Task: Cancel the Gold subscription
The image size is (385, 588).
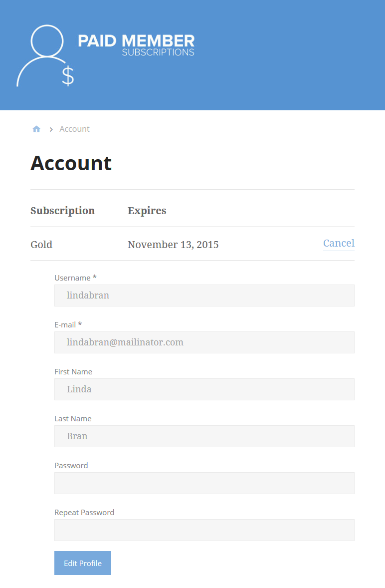Action: (339, 243)
